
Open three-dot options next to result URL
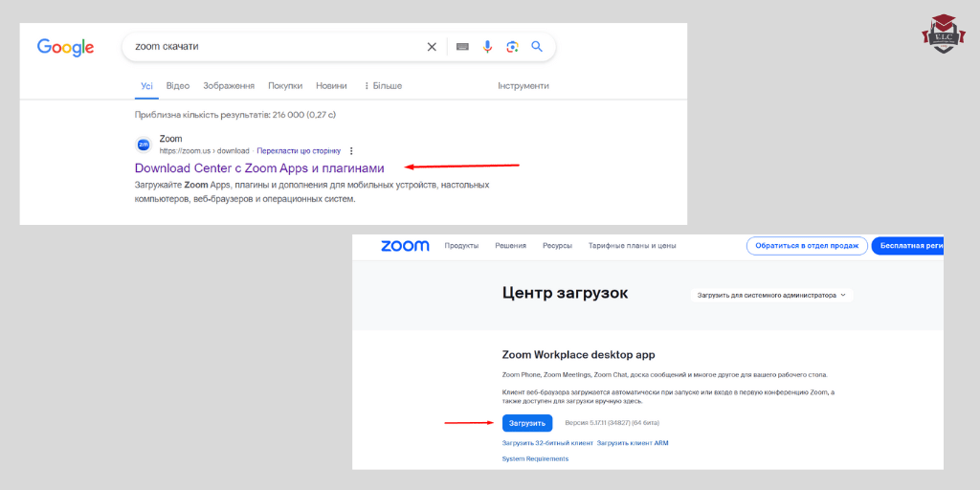click(351, 150)
